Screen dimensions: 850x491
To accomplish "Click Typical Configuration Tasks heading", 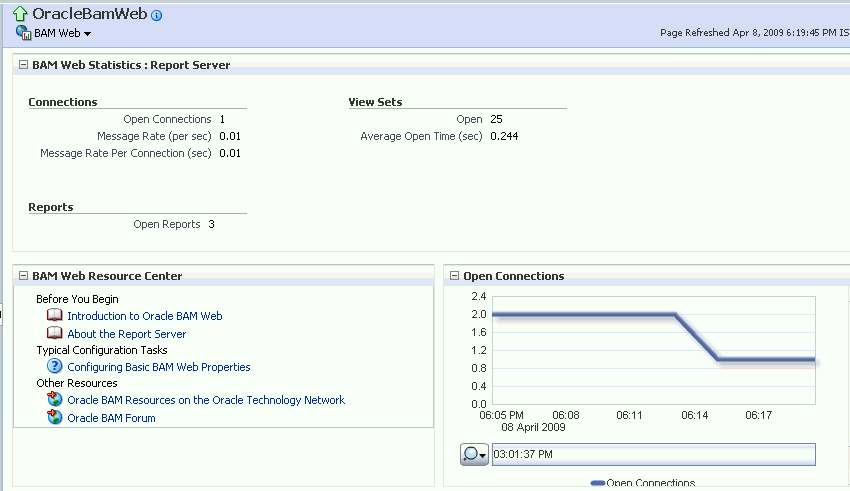I will [x=102, y=350].
